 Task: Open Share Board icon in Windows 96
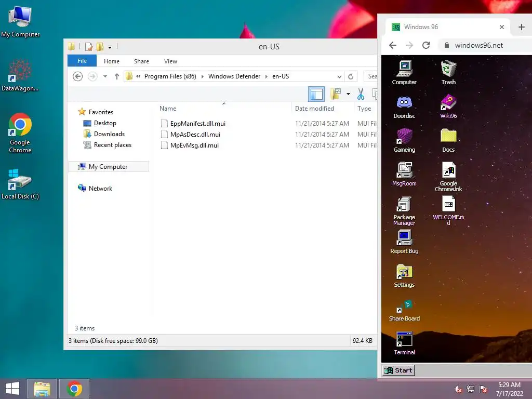tap(404, 310)
